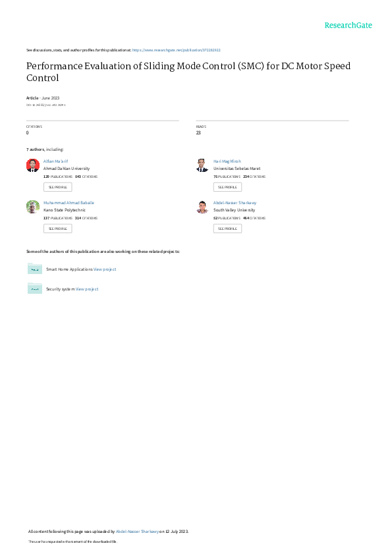The width and height of the screenshot is (392, 554).
Task: Click uploader Abdel-Nasser Sharkawy link in footer
Action: tap(137, 532)
